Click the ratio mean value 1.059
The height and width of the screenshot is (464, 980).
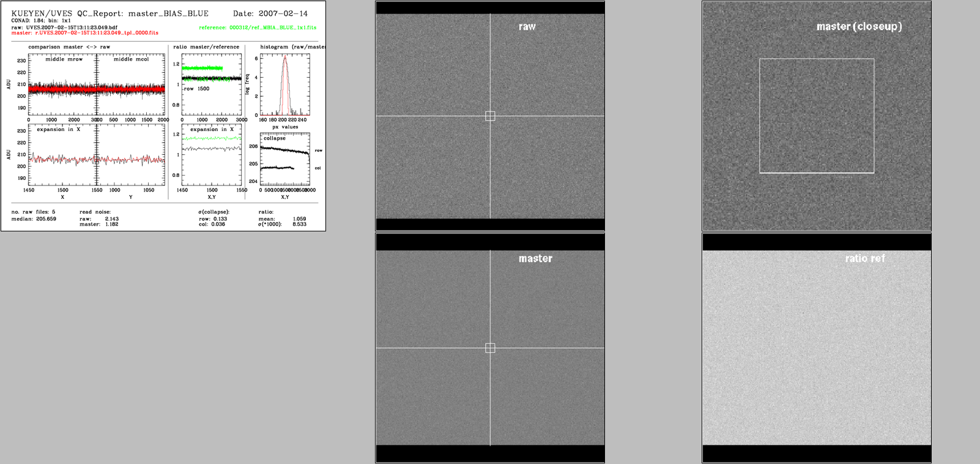tap(299, 219)
